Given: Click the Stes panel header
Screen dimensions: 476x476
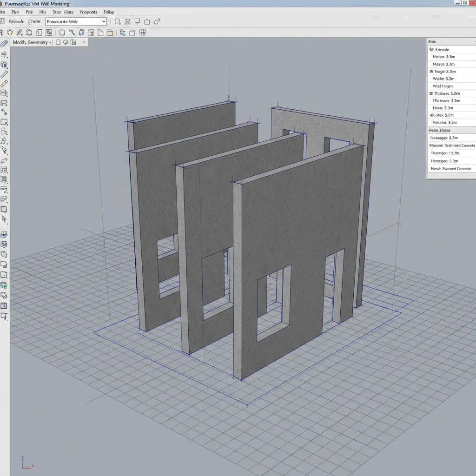Looking at the screenshot, I should (x=452, y=41).
